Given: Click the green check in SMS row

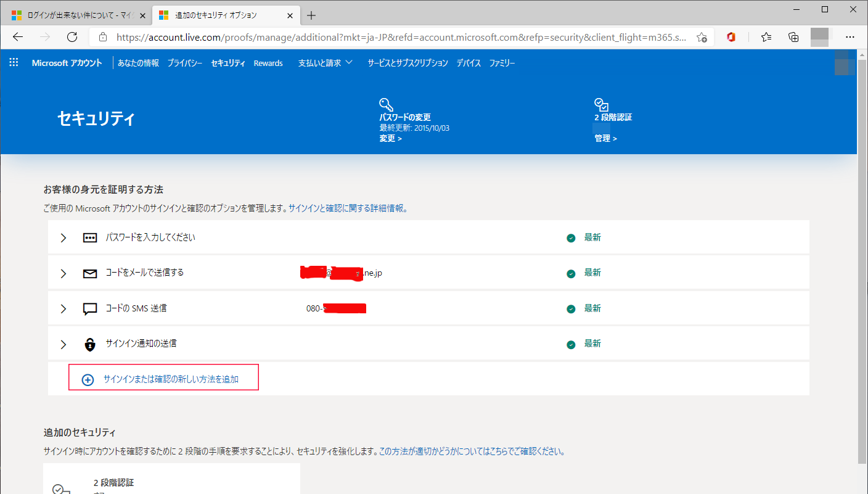Looking at the screenshot, I should [571, 309].
